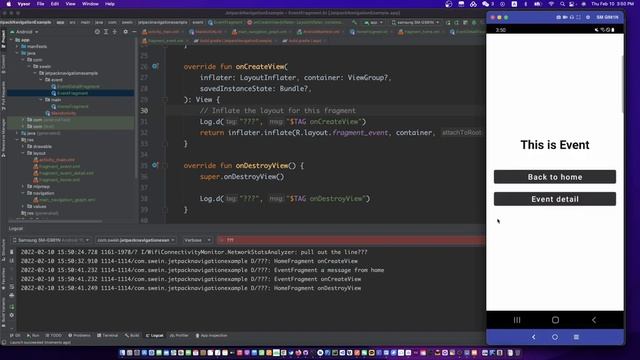Viewport: 640px width, 360px height.
Task: Open Samsung SM-G981N device dropdown in Logcat
Action: [51, 240]
